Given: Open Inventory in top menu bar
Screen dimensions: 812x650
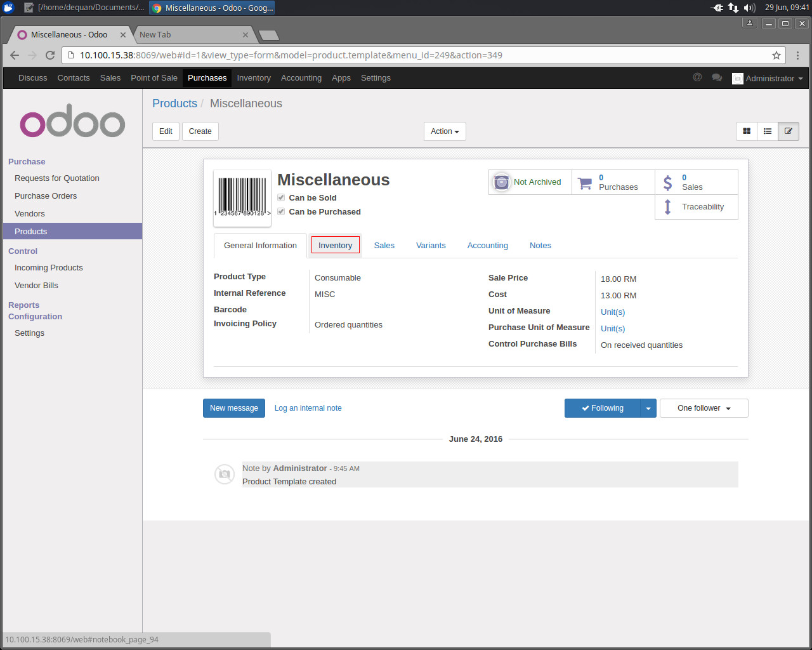Looking at the screenshot, I should (254, 78).
